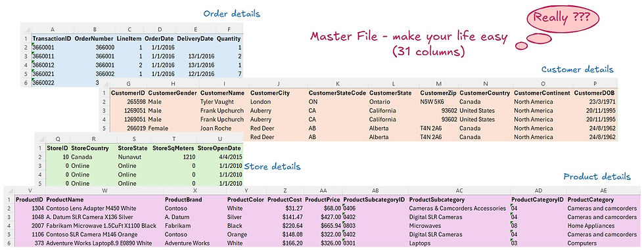
Task: Select the London city cell
Action: 278,102
